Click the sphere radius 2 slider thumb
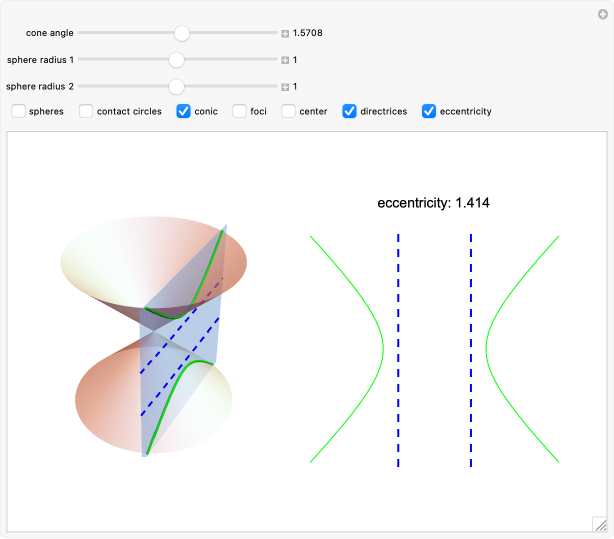Screen dimensions: 614x539 pos(177,87)
